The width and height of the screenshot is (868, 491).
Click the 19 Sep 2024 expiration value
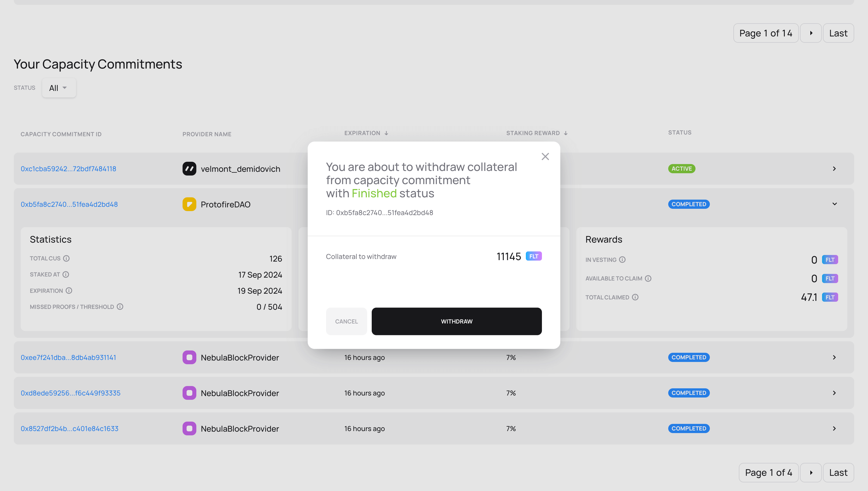click(259, 291)
